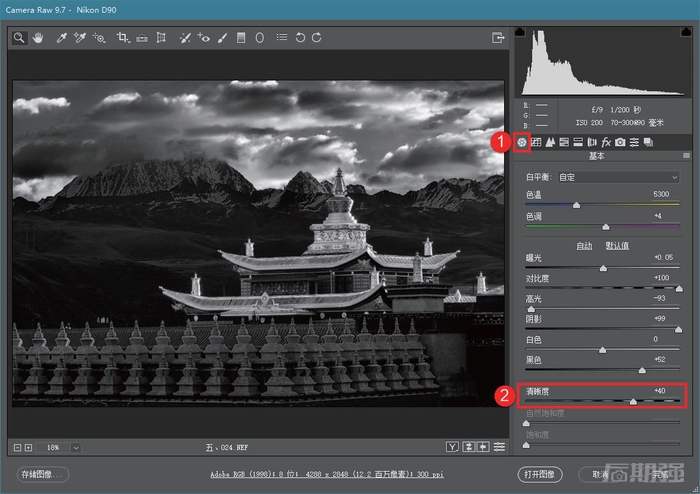Choose the Color Sampler tool

pyautogui.click(x=80, y=38)
